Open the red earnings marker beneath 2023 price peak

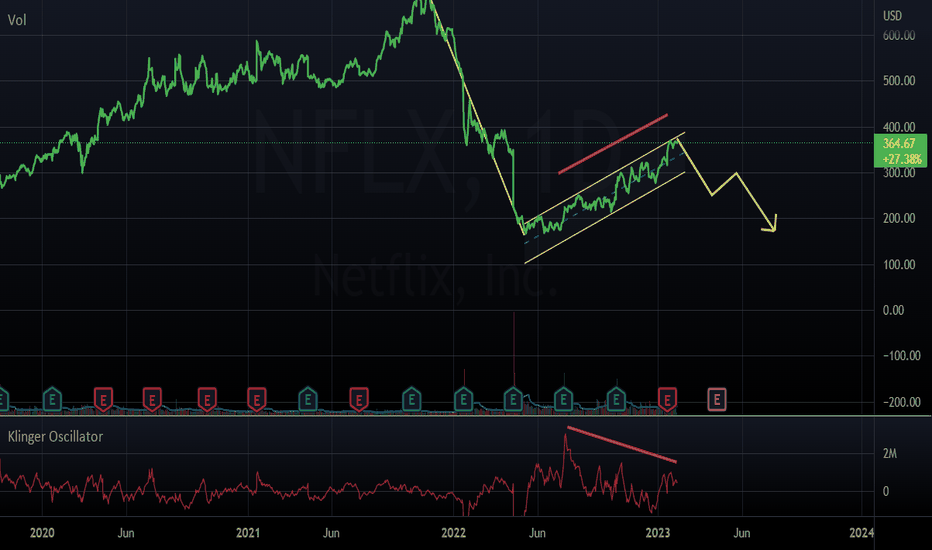coord(667,400)
